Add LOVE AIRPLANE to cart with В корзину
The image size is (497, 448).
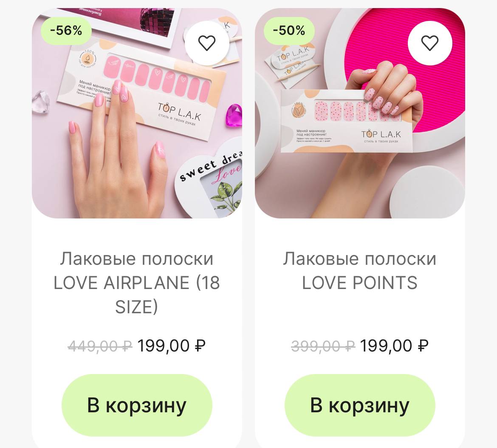point(137,405)
